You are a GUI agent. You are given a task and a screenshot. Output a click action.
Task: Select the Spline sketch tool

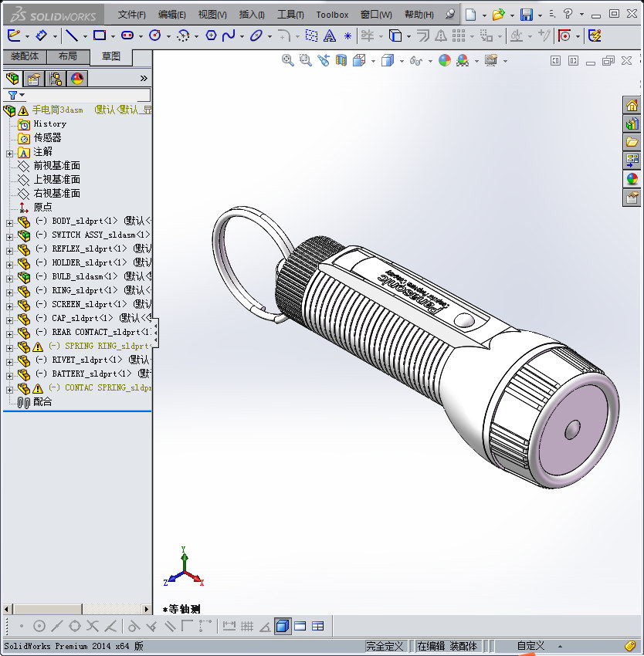coord(229,36)
